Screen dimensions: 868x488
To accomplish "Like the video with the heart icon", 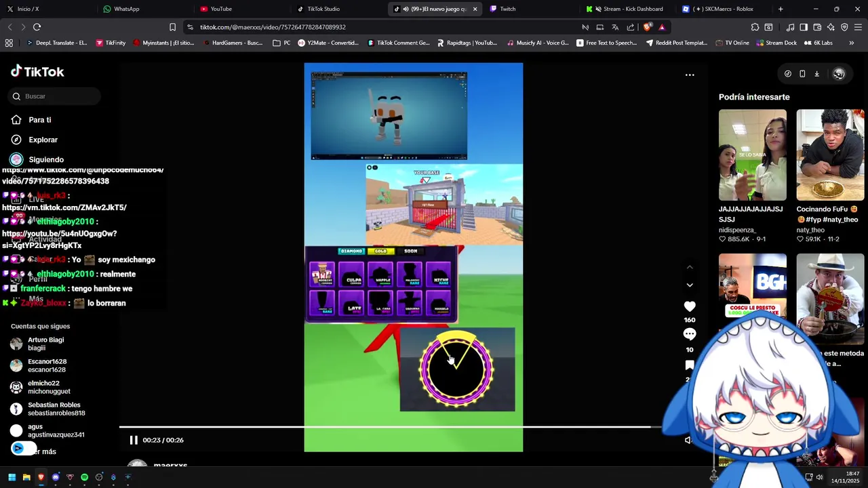I will (x=690, y=306).
